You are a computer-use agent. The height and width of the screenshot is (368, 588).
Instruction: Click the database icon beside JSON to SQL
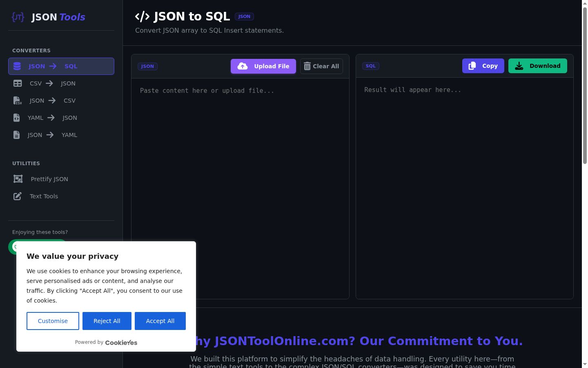pyautogui.click(x=17, y=66)
